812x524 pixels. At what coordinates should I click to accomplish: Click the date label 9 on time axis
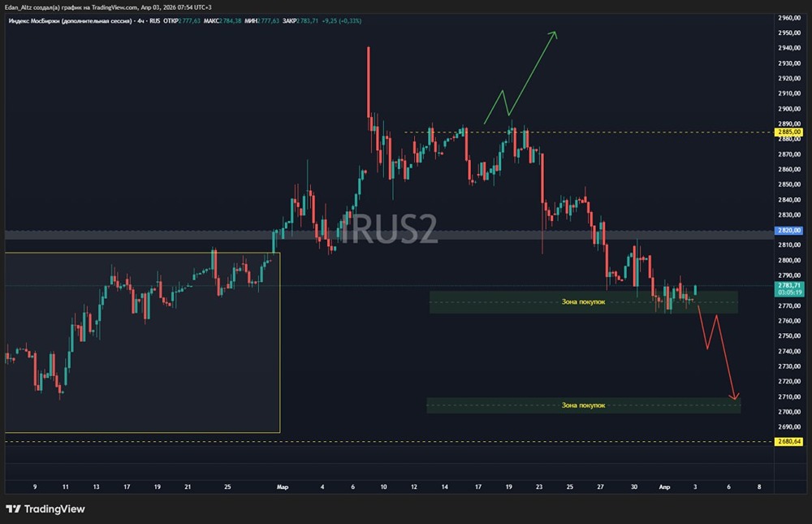[35, 487]
